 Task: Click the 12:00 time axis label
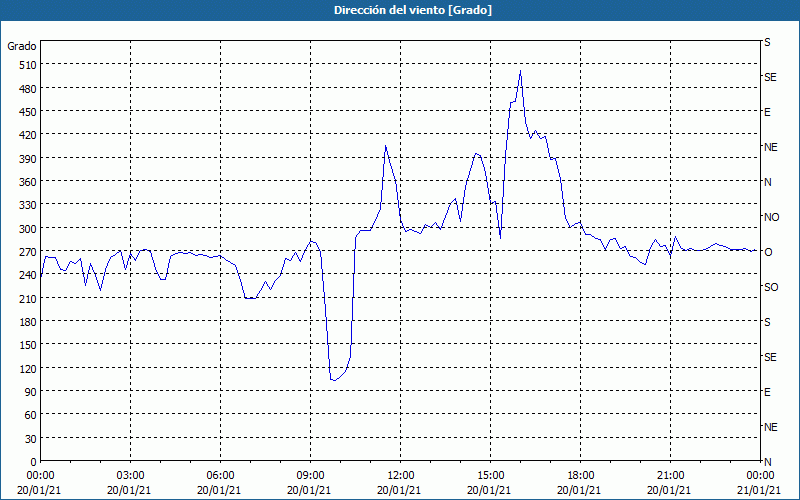[x=401, y=476]
